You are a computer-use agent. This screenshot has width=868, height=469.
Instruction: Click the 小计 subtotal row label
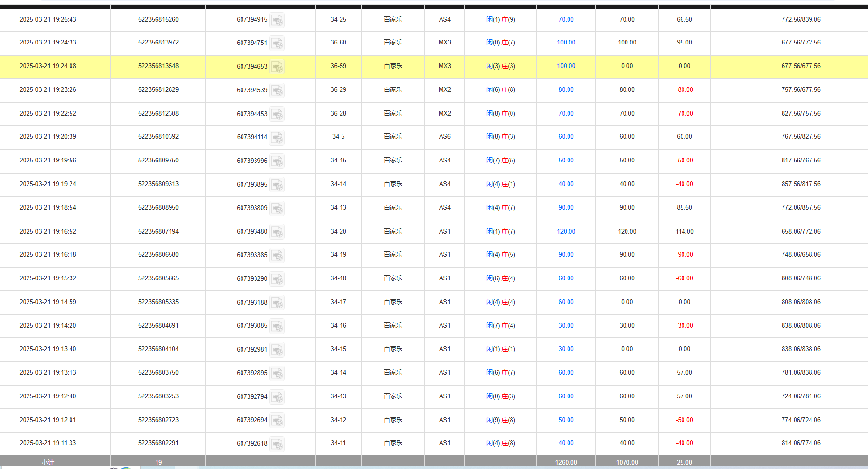point(48,462)
